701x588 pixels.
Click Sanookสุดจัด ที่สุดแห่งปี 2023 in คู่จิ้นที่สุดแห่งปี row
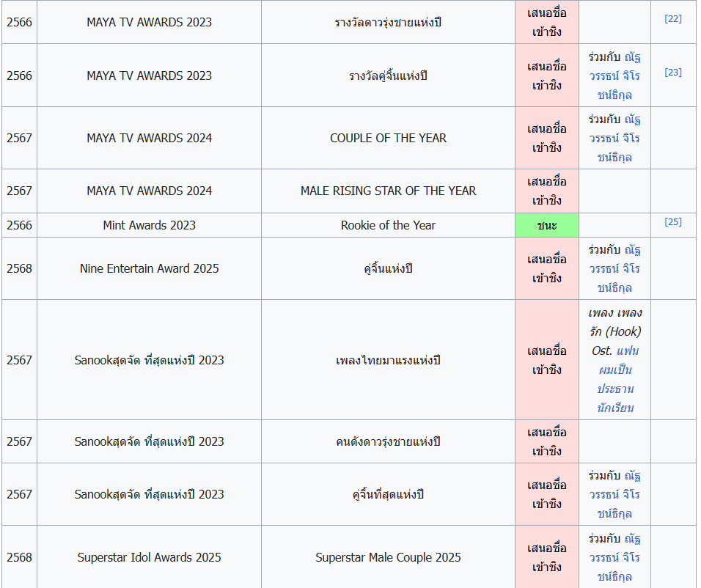(x=150, y=495)
